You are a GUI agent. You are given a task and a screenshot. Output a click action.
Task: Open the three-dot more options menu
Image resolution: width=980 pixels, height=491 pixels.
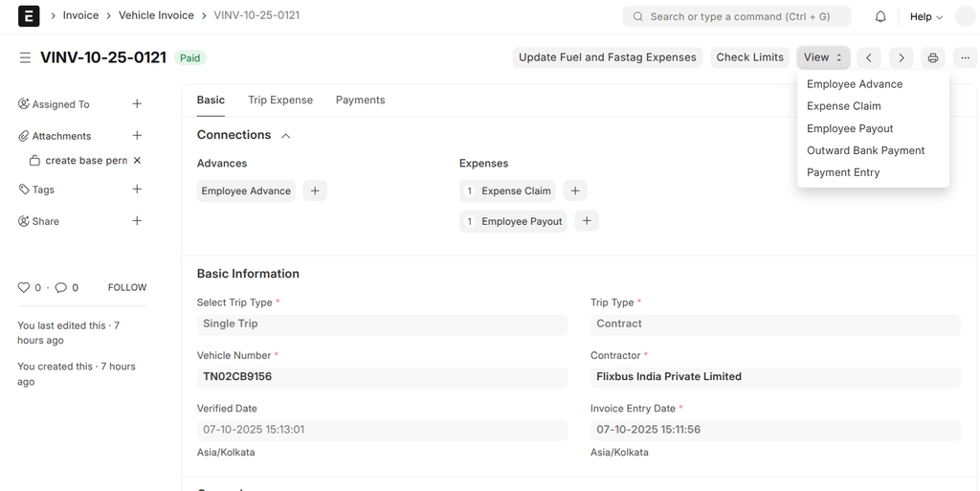965,57
